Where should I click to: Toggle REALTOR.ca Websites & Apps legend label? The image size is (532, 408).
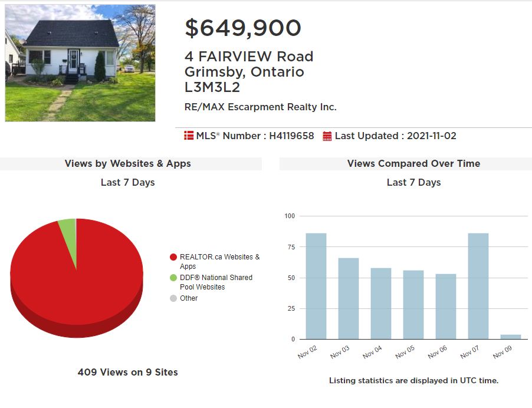pos(220,262)
